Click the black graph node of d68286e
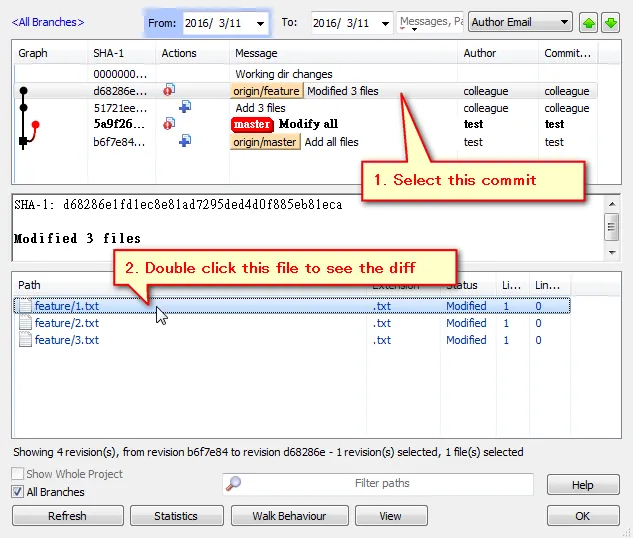This screenshot has height=538, width=633. (x=23, y=91)
